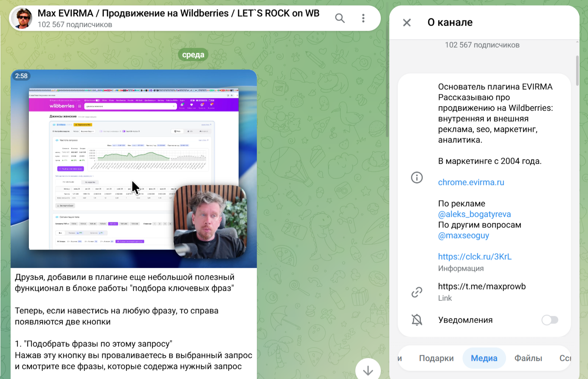
Task: Open the Файлы tab
Action: (528, 358)
